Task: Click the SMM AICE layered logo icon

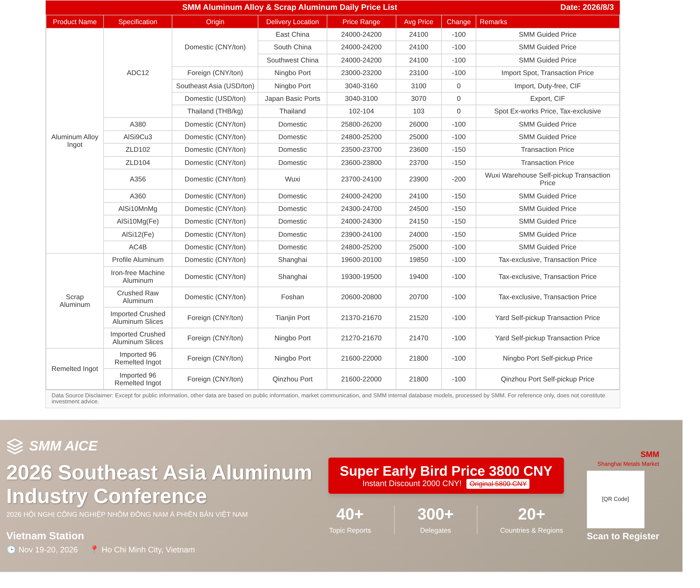Action: coord(15,446)
